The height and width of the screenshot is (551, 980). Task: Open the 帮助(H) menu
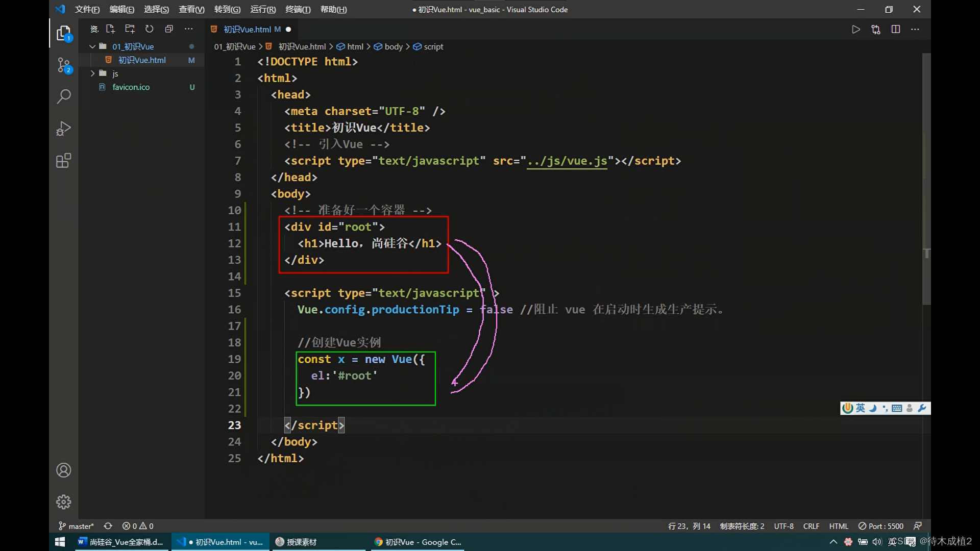[333, 9]
